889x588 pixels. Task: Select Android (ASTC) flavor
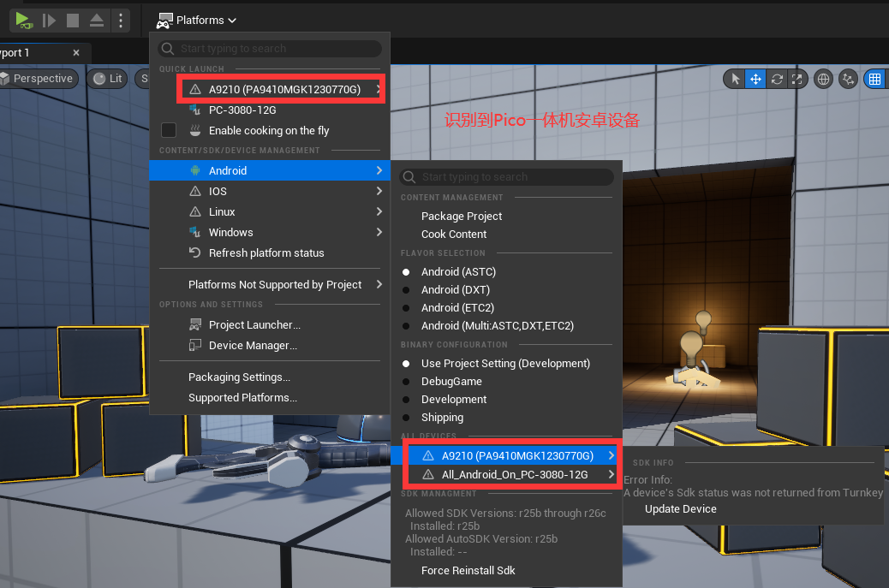(458, 272)
